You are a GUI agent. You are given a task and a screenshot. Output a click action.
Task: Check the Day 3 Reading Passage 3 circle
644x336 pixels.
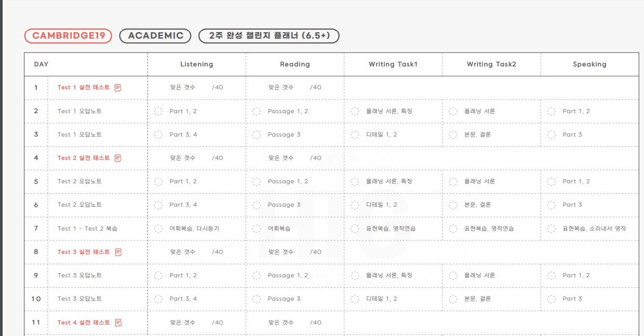coord(257,135)
